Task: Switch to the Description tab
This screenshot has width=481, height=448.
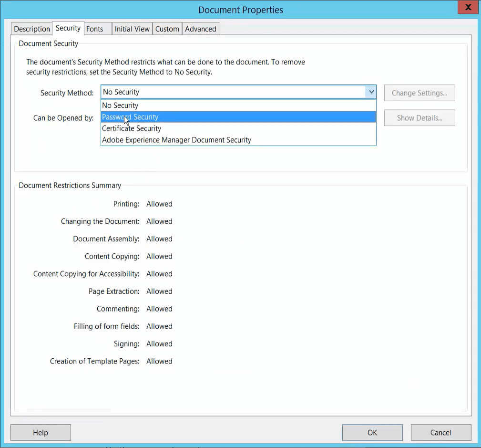Action: click(x=31, y=29)
